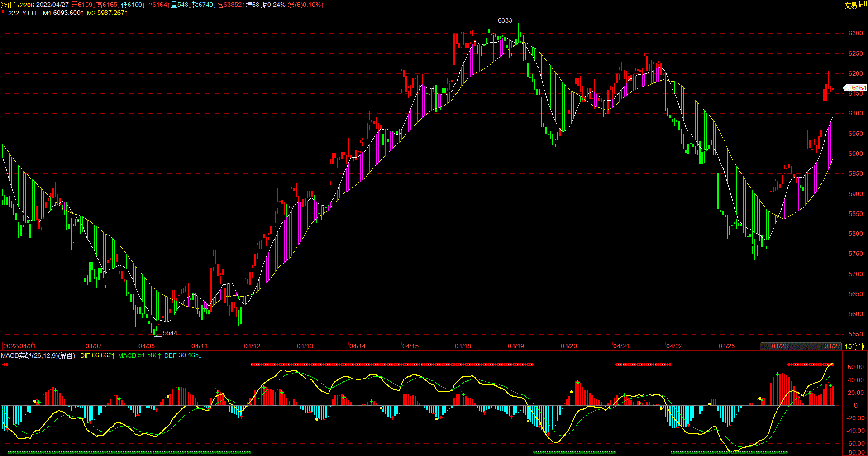Click the 6333 high price label
This screenshot has height=456, width=868.
pyautogui.click(x=505, y=20)
